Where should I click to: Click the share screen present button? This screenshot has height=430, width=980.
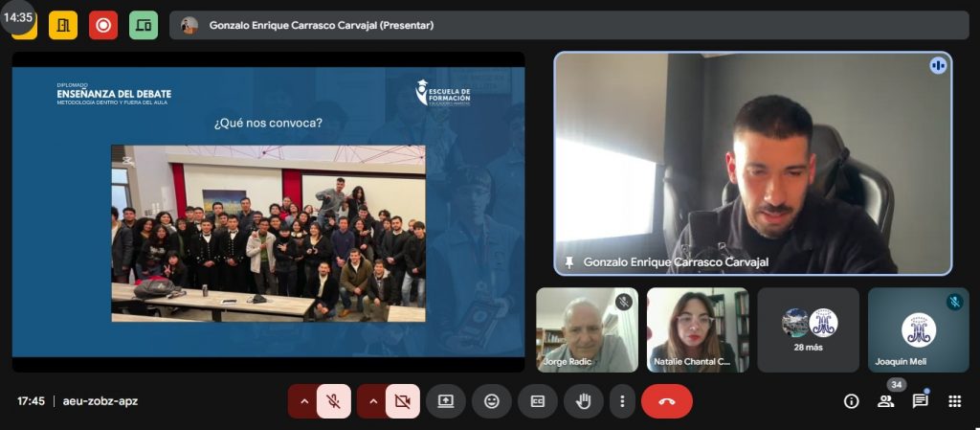pyautogui.click(x=446, y=401)
